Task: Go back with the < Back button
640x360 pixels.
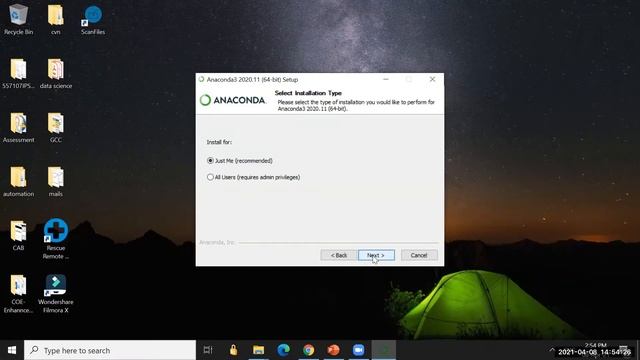Action: click(339, 255)
